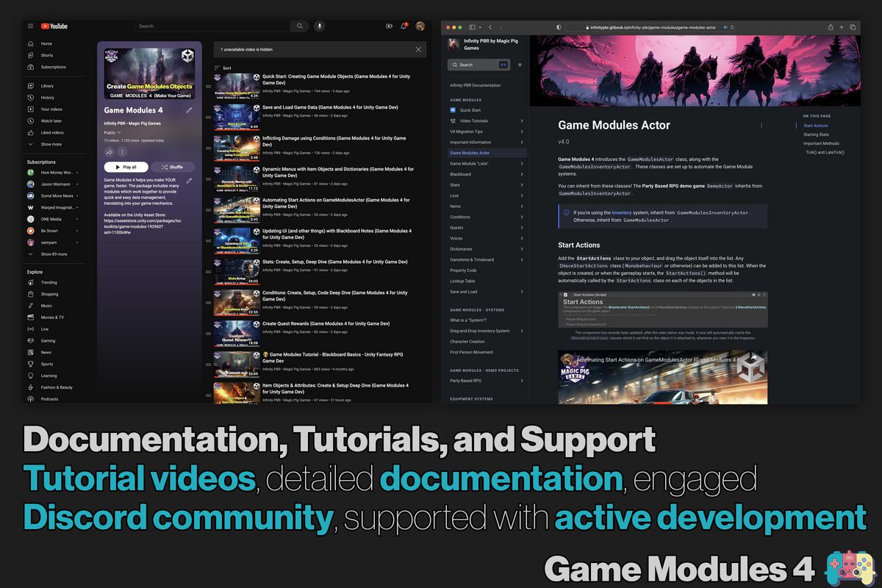This screenshot has width=882, height=588.
Task: Edit the playlist title with pencil icon
Action: pyautogui.click(x=189, y=110)
